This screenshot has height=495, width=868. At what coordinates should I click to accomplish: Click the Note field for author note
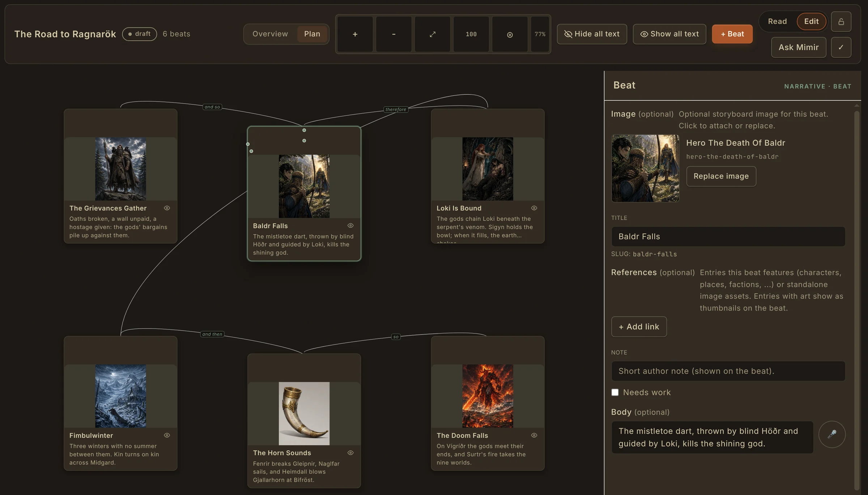728,371
